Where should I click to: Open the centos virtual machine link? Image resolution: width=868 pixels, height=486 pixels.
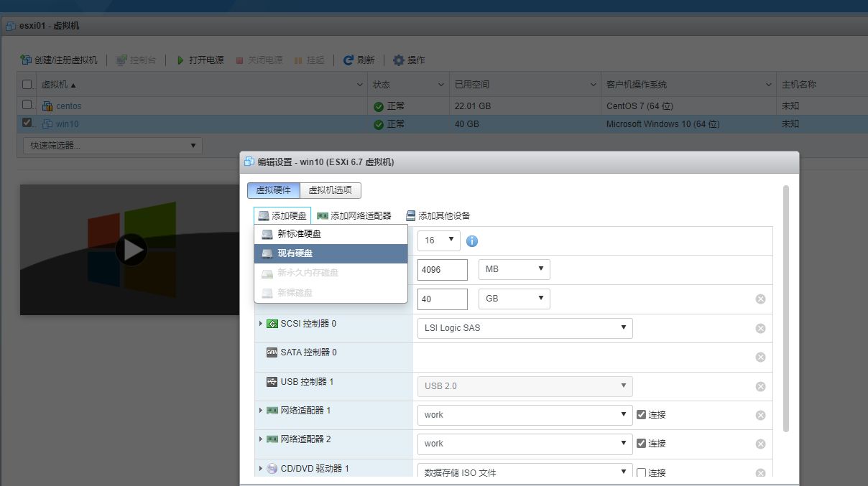tap(68, 106)
